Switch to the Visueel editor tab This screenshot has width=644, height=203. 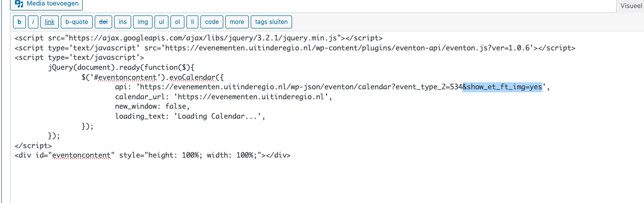pos(631,6)
